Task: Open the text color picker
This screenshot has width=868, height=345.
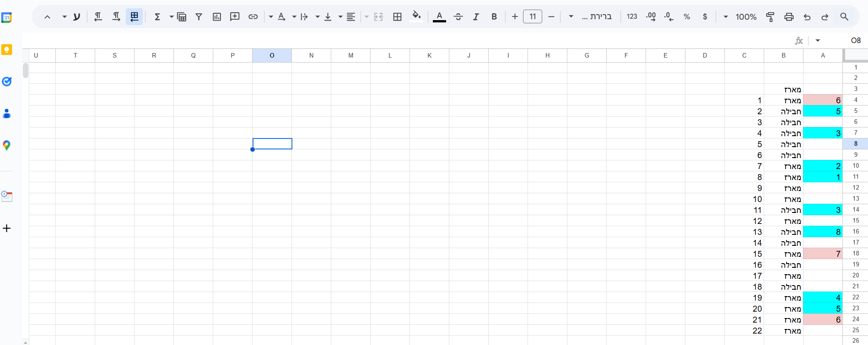Action: coord(439,17)
